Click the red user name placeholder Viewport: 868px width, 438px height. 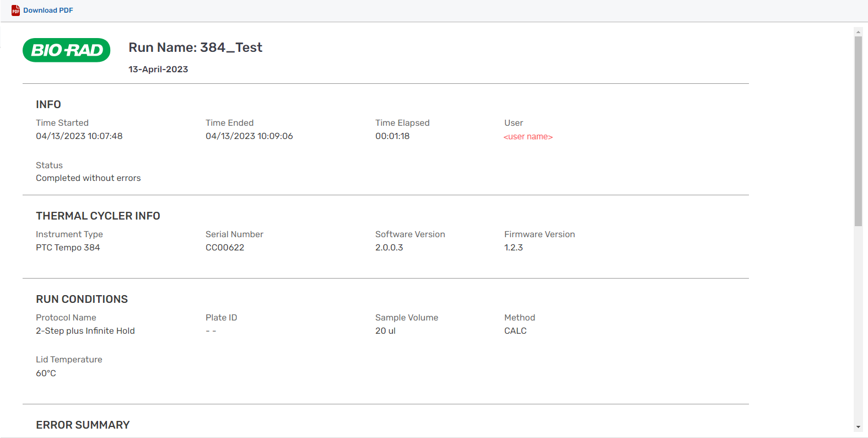[528, 137]
